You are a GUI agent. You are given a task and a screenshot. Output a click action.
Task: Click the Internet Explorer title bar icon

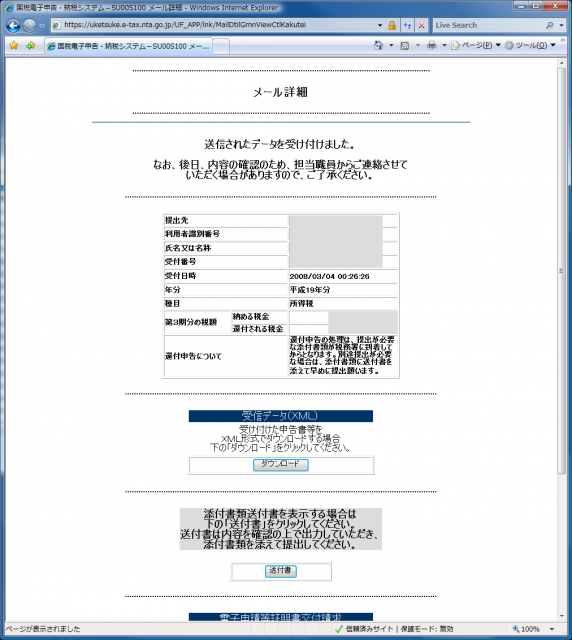9,7
